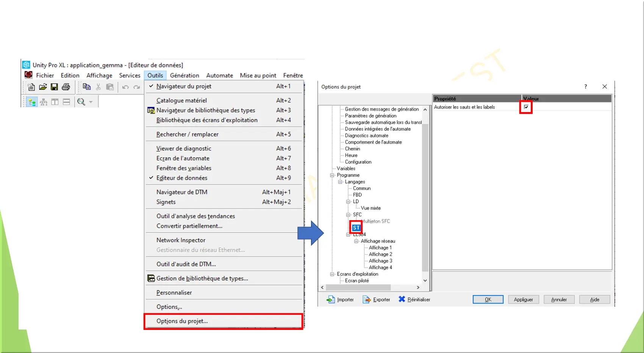Click the Copy toolbar icon
This screenshot has width=644, height=353.
coord(87,87)
